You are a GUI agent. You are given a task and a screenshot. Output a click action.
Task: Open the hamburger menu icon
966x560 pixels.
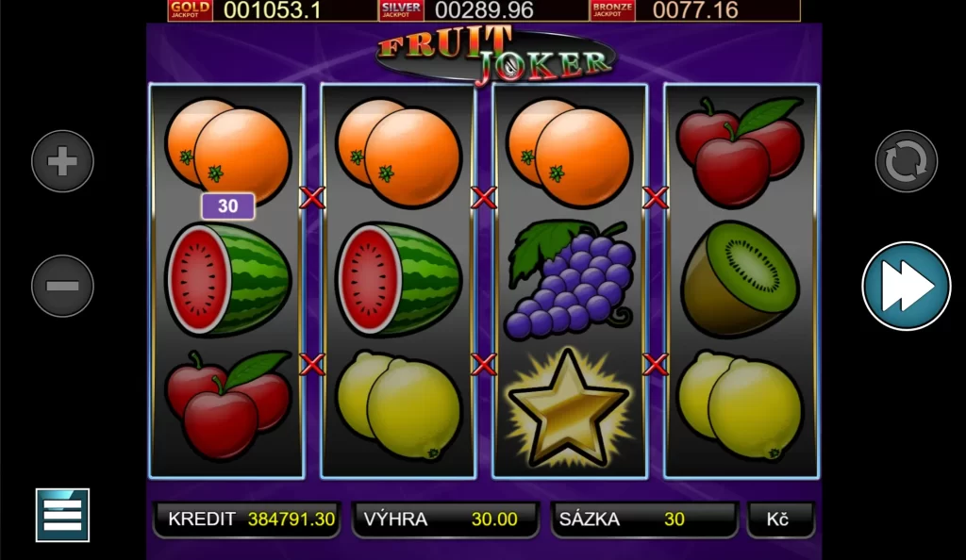click(62, 515)
